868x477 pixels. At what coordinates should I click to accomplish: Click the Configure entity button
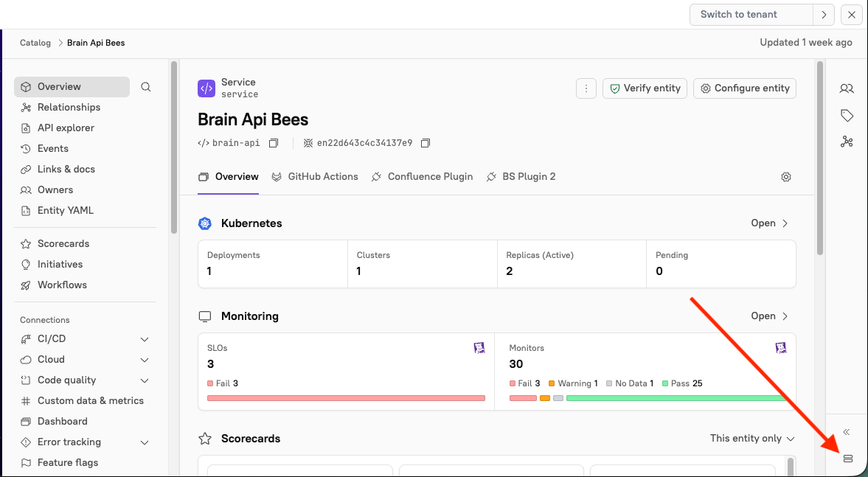click(745, 88)
